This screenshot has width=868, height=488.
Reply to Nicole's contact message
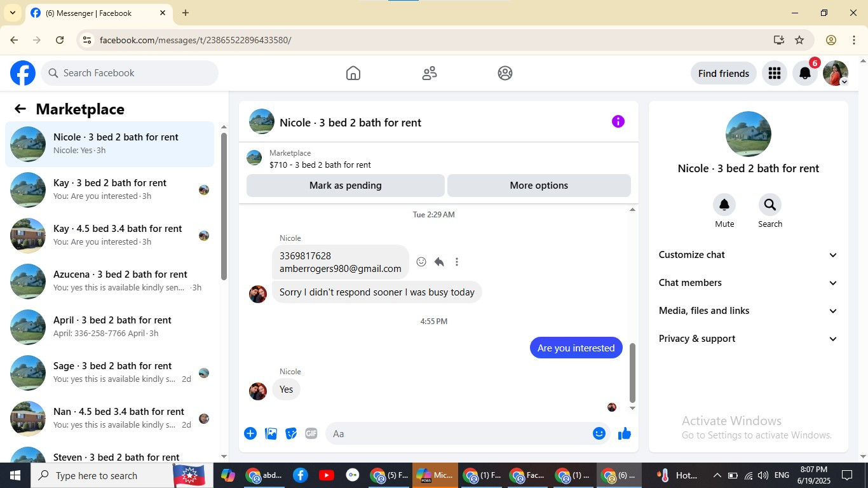439,262
